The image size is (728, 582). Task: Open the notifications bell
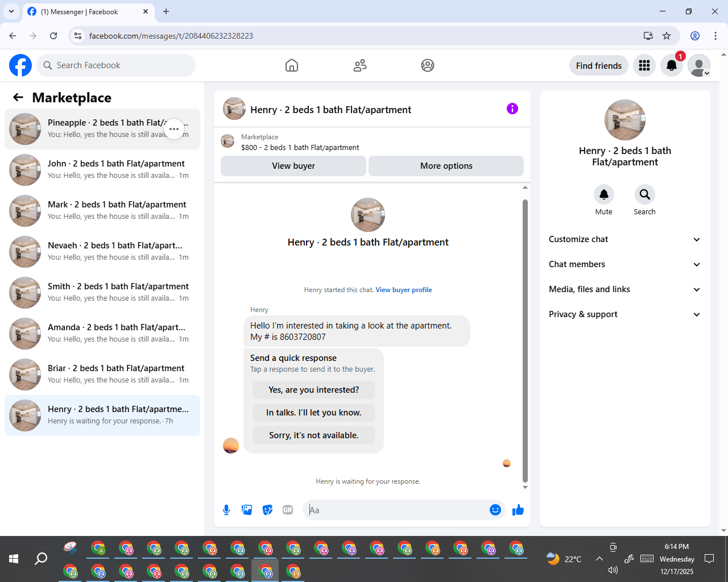[672, 66]
